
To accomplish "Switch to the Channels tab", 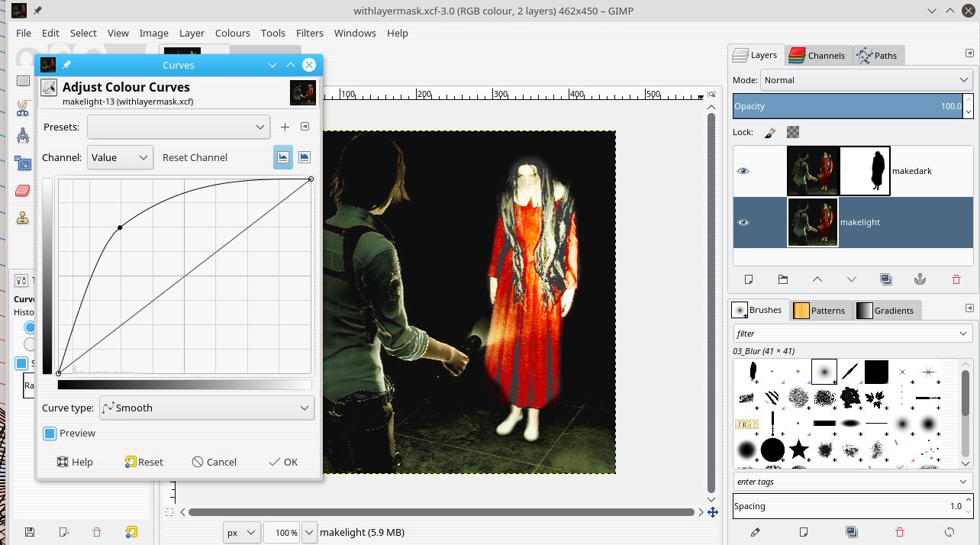I will click(x=818, y=55).
